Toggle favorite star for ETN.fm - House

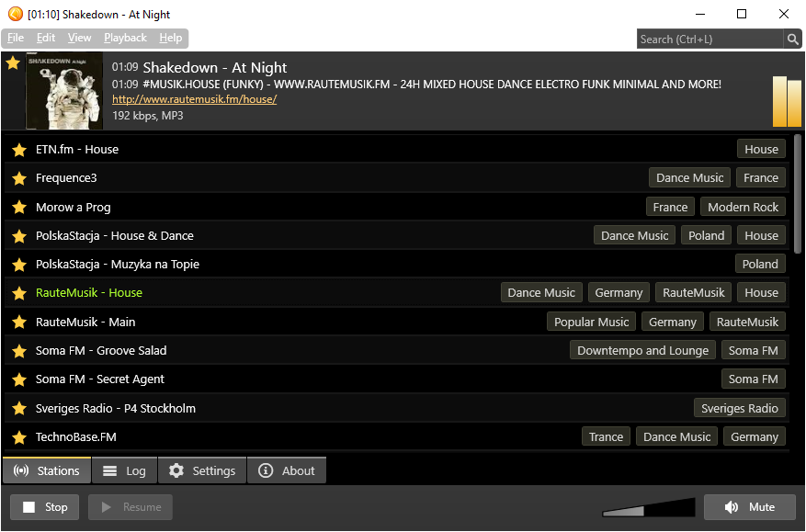click(x=18, y=150)
